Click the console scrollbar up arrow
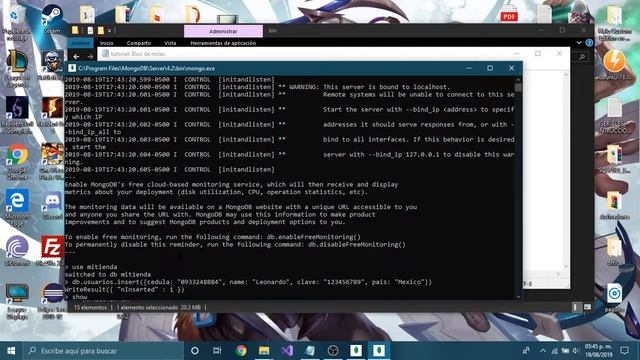 click(518, 80)
